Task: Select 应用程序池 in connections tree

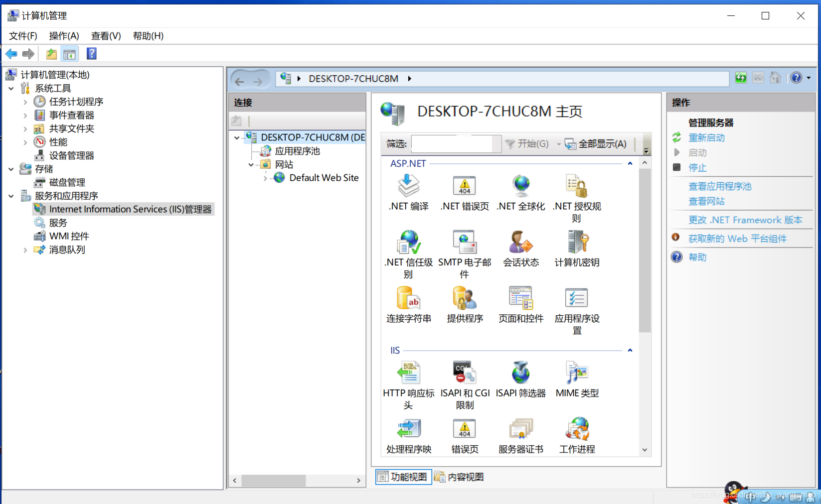Action: tap(297, 151)
